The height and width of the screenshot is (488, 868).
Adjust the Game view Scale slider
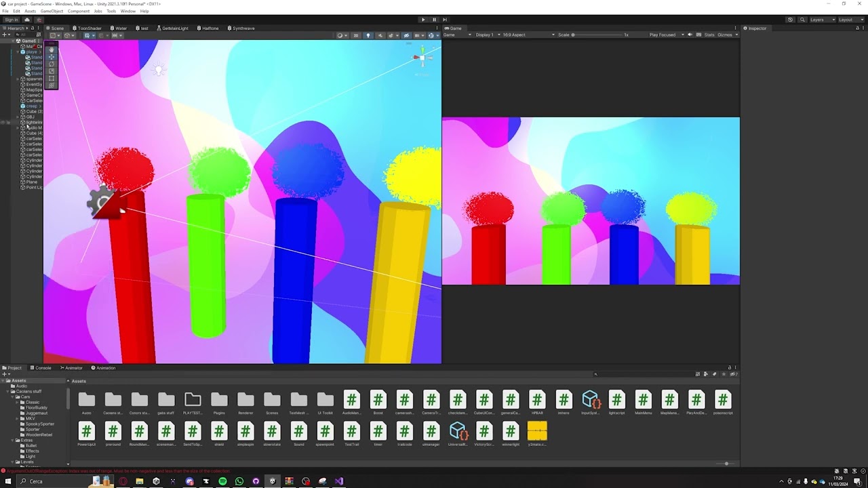coord(597,35)
